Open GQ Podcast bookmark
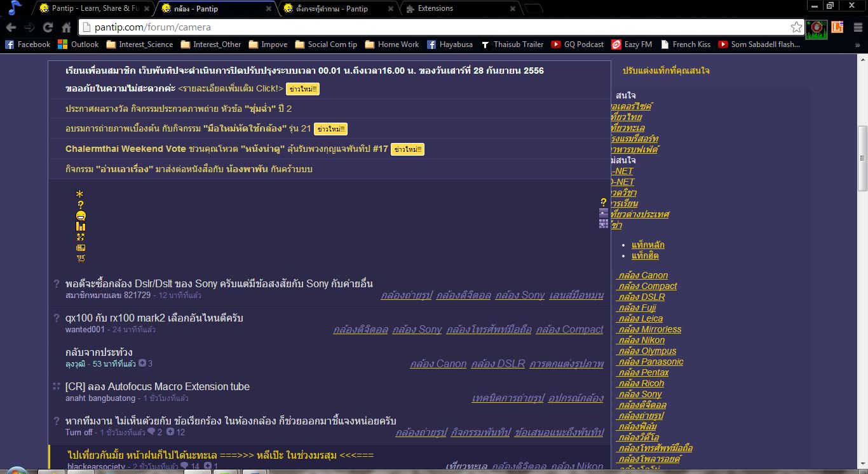The width and height of the screenshot is (868, 474). (x=578, y=44)
